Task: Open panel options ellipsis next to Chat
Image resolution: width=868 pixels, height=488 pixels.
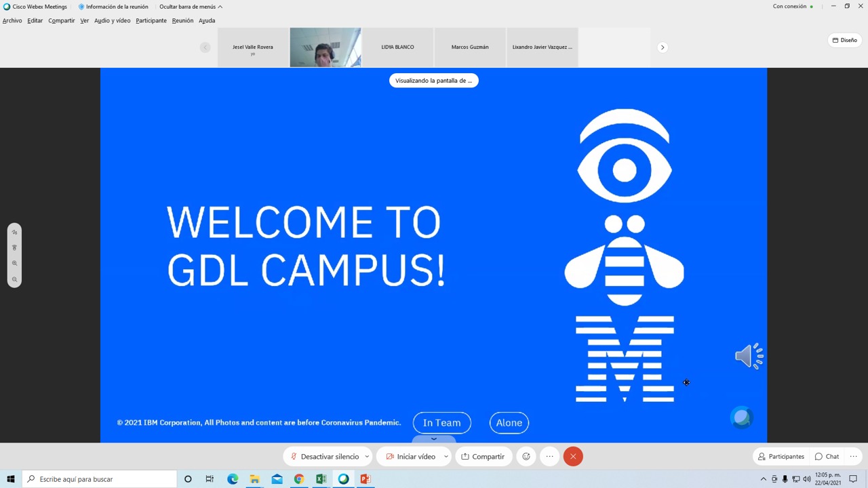Action: pyautogui.click(x=853, y=456)
